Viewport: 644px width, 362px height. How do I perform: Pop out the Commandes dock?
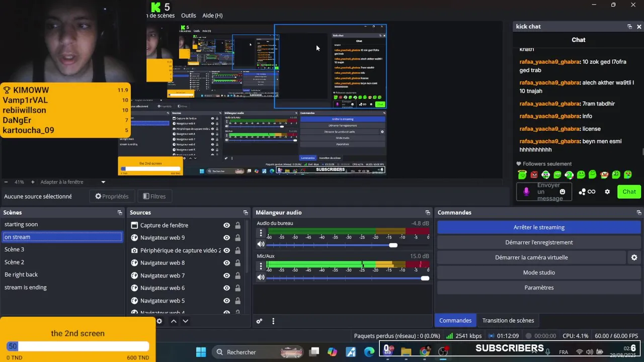639,213
